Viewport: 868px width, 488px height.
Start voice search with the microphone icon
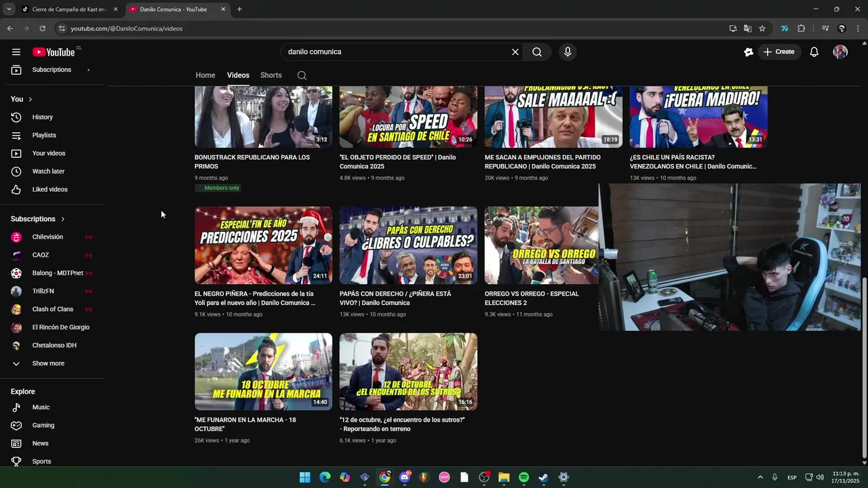[x=568, y=52]
